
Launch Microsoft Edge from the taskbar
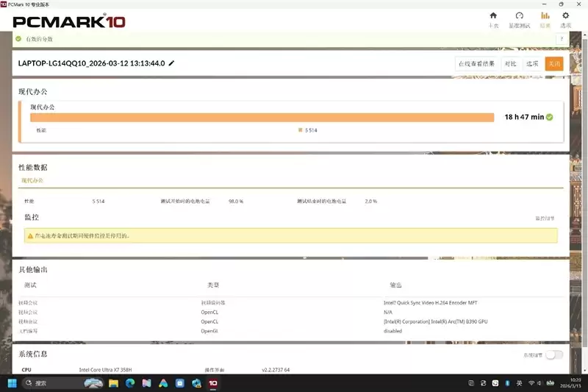pos(130,383)
